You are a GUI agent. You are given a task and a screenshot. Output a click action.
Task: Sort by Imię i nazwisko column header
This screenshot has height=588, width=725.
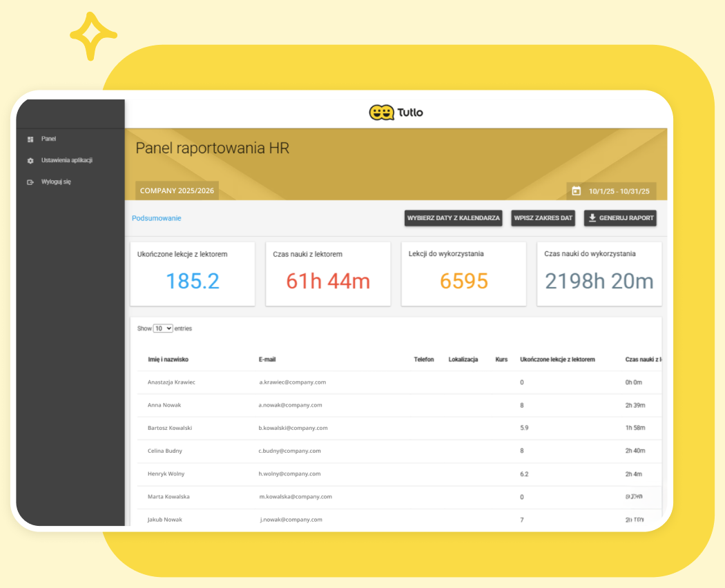click(168, 360)
